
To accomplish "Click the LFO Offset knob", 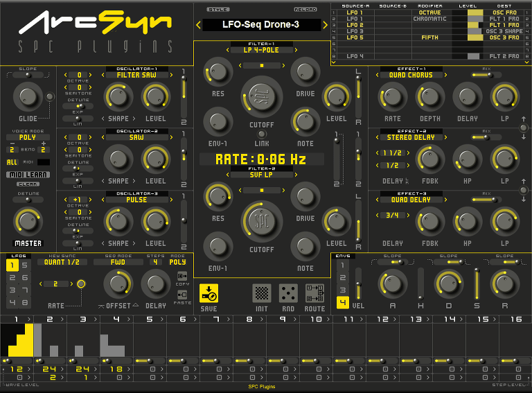I will (x=118, y=283).
